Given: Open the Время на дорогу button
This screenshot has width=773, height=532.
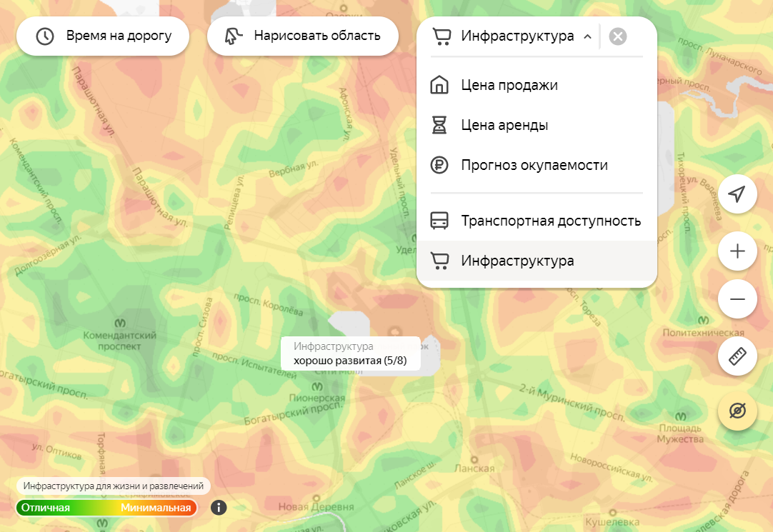Looking at the screenshot, I should pyautogui.click(x=103, y=36).
